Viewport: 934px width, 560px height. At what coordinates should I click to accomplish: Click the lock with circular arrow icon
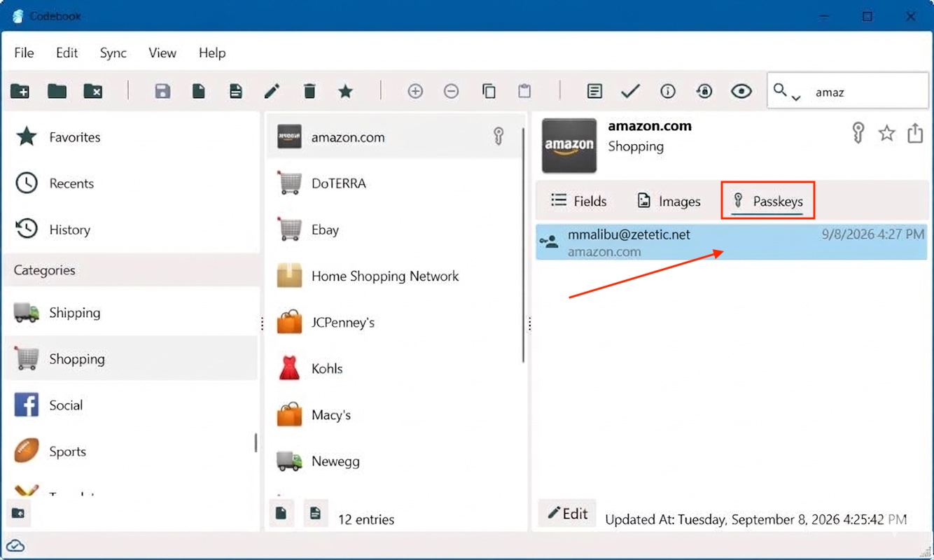click(x=704, y=91)
